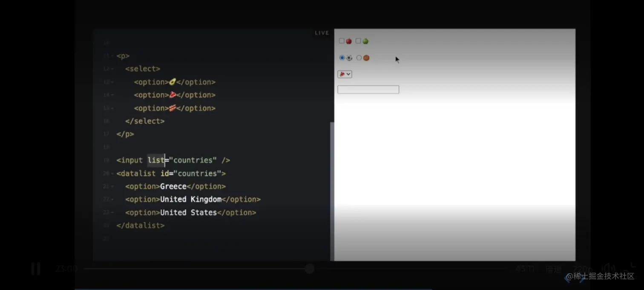Click the video volume icon
Image resolution: width=644 pixels, height=290 pixels.
pos(608,269)
